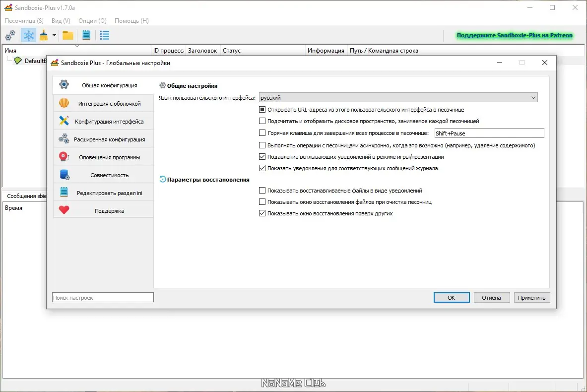Enable Горячая клавиша для завершения процессов checkbox
This screenshot has width=587, height=392.
click(x=262, y=133)
